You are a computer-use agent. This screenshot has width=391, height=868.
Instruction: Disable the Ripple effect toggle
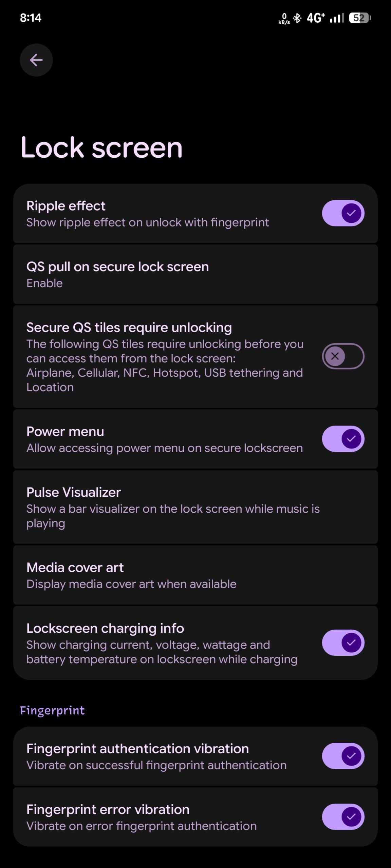click(x=343, y=213)
